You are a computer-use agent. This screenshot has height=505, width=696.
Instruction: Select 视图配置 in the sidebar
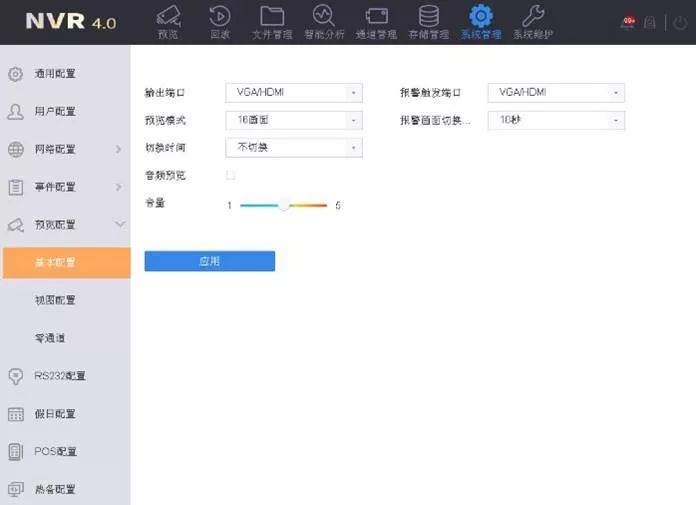[55, 300]
